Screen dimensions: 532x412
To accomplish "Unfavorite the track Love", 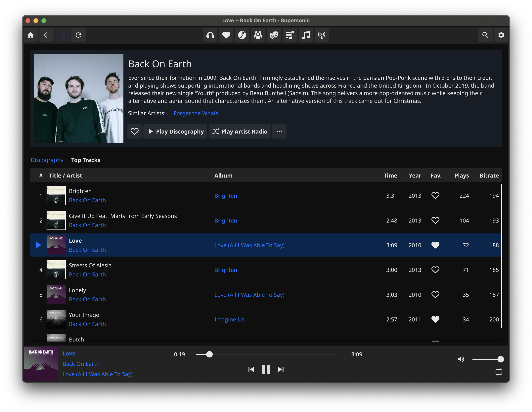I will coord(435,245).
